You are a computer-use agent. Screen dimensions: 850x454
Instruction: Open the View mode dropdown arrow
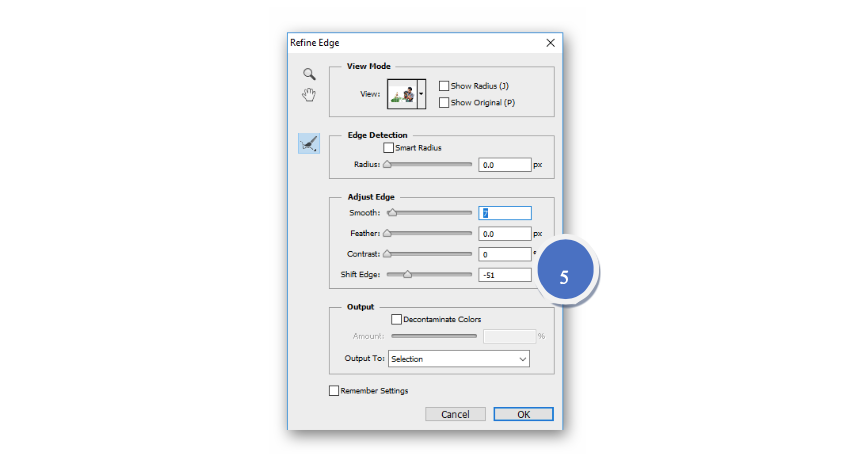click(x=421, y=94)
